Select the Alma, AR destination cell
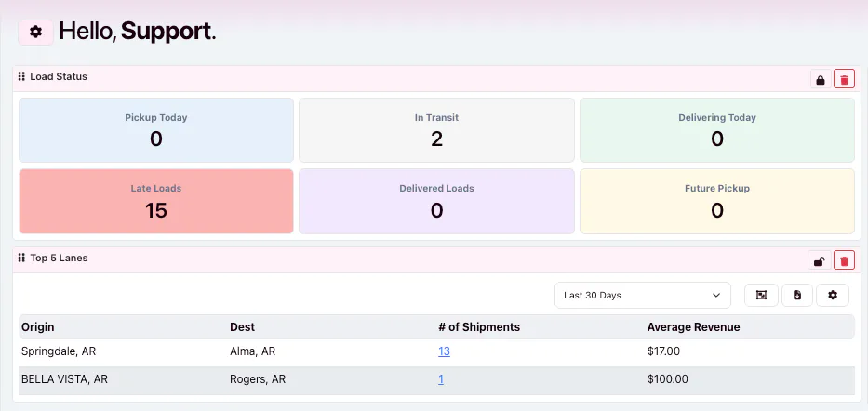The width and height of the screenshot is (868, 411). pos(252,351)
